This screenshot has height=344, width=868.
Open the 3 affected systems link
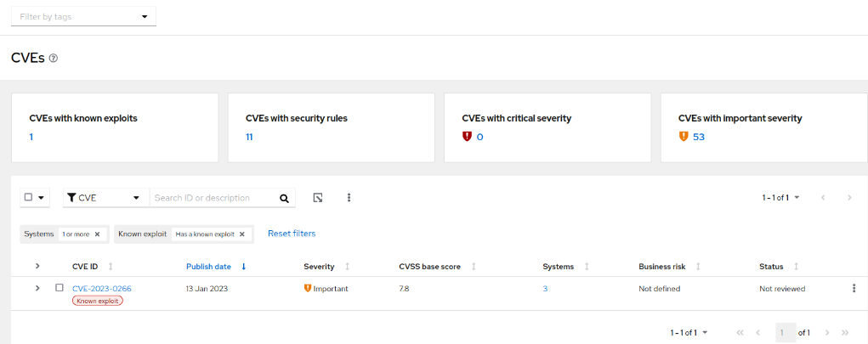point(545,289)
